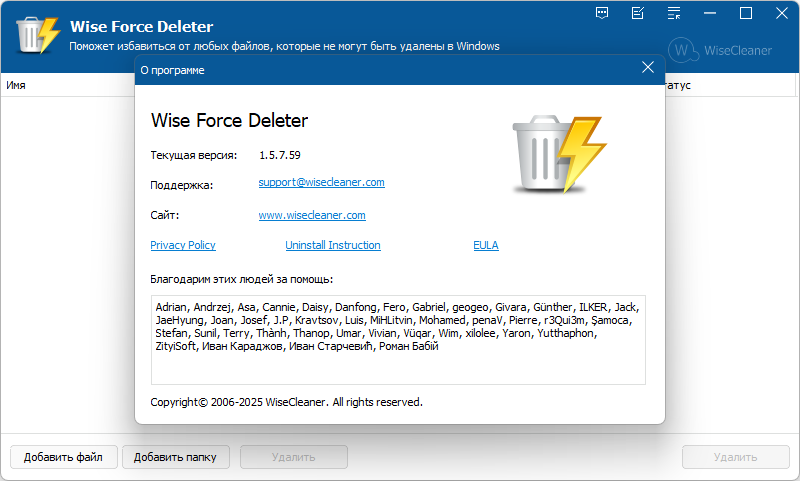Open the menu list icon in title bar
The image size is (800, 481).
tap(674, 13)
